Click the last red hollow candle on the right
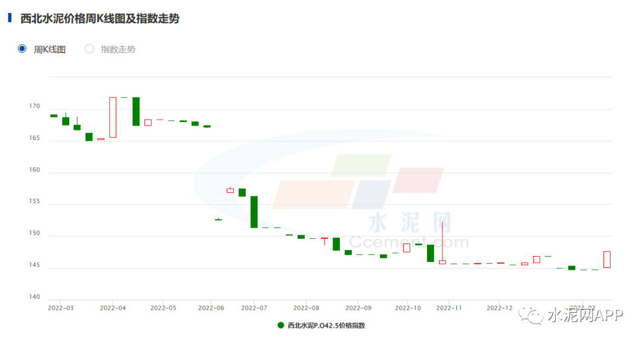 pyautogui.click(x=606, y=259)
